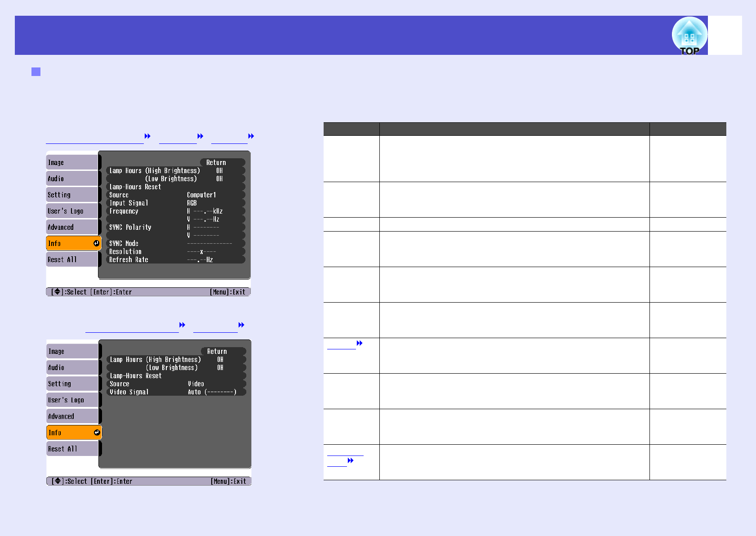
Task: Click the enter arrow icon on Info in the Computer1 menu
Action: (96, 243)
